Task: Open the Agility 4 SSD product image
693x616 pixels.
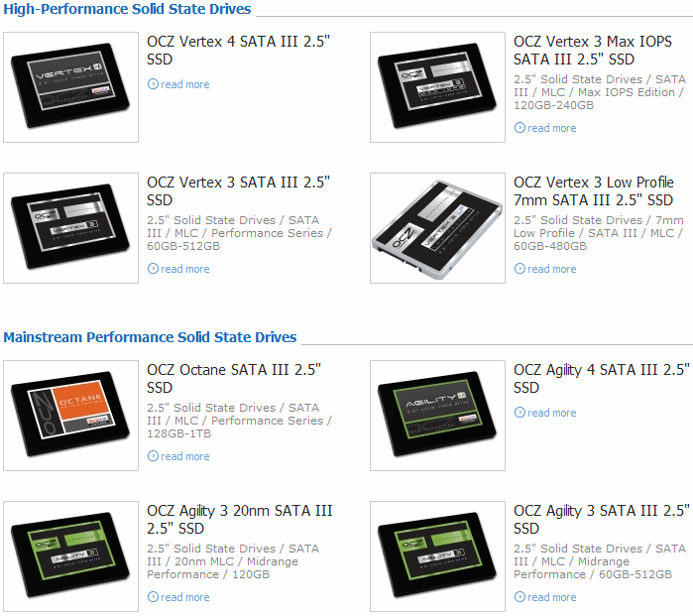Action: click(x=437, y=416)
